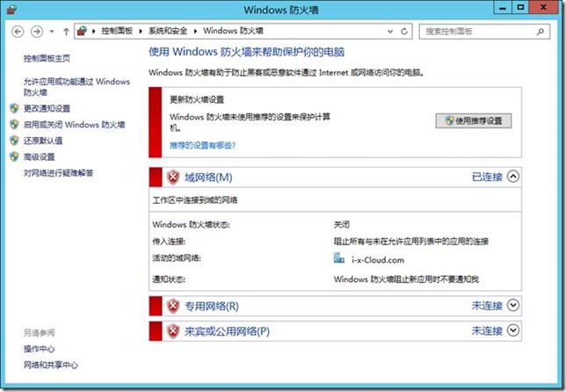
Task: Click 还原默认值 link
Action: 43,141
